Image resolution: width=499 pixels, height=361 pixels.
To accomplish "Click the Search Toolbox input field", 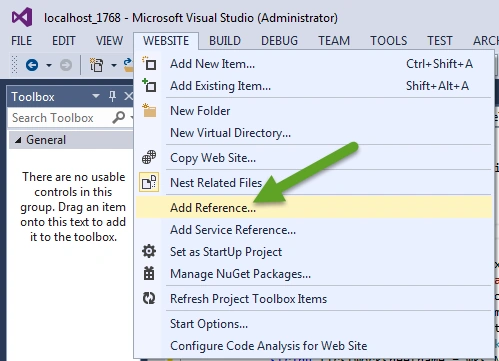I will coord(59,118).
